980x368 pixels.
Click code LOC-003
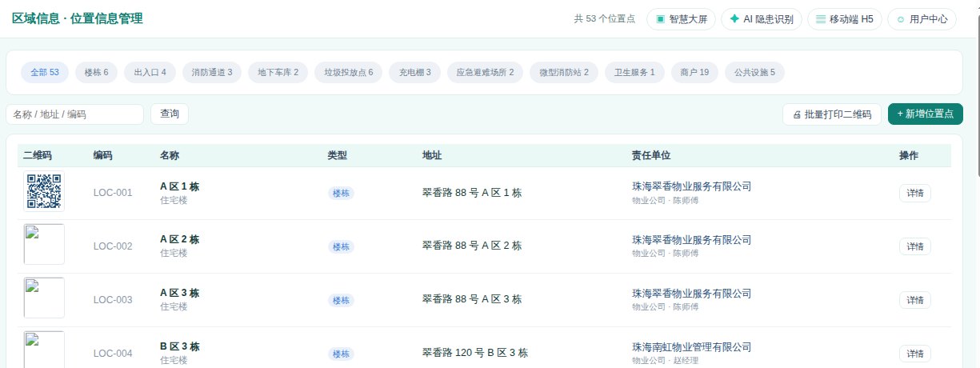(x=113, y=300)
